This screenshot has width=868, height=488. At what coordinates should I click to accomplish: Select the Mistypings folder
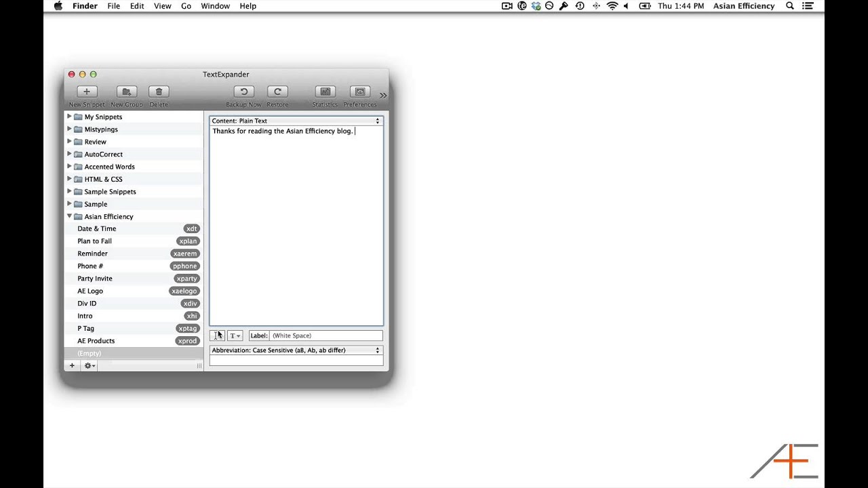click(134, 129)
